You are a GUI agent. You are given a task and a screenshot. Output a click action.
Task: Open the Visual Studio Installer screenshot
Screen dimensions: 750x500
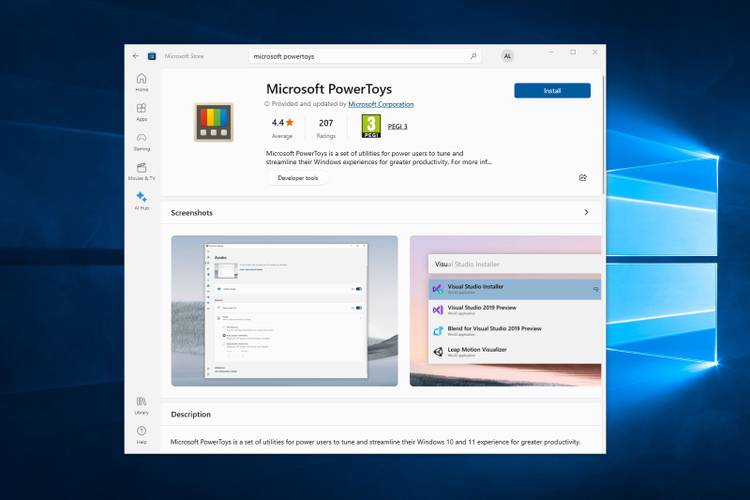506,311
